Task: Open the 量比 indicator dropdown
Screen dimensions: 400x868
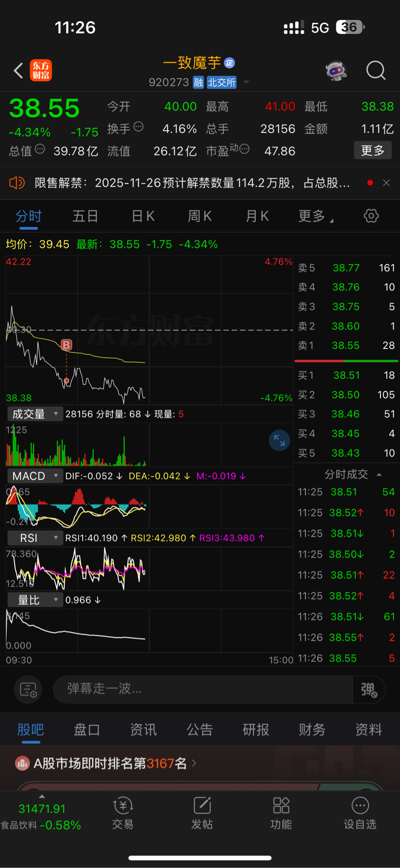Action: [35, 600]
